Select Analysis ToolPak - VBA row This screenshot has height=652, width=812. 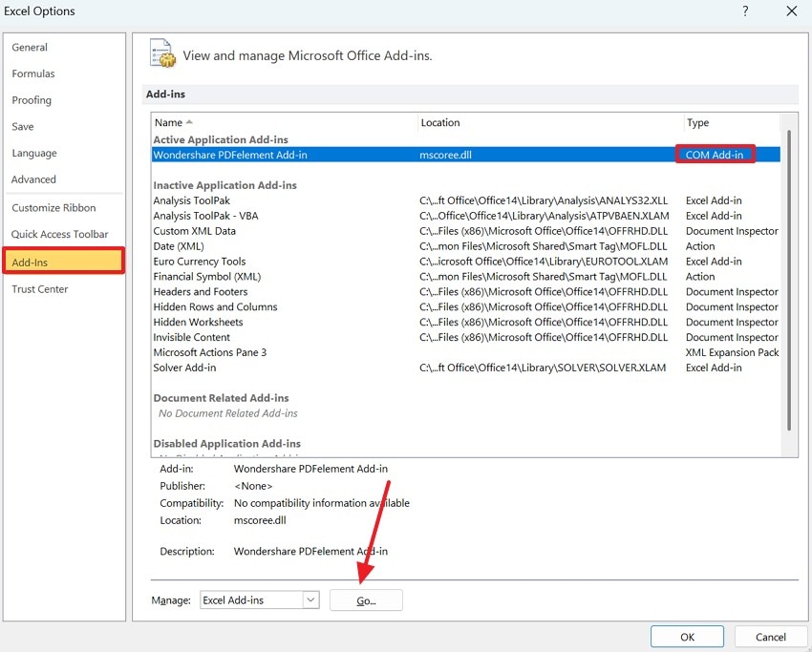pyautogui.click(x=465, y=215)
